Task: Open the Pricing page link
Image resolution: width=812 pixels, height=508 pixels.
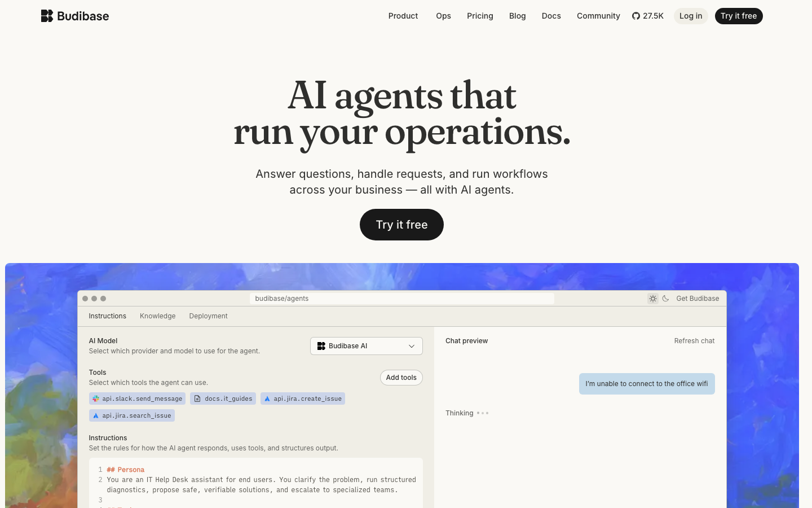Action: click(480, 16)
